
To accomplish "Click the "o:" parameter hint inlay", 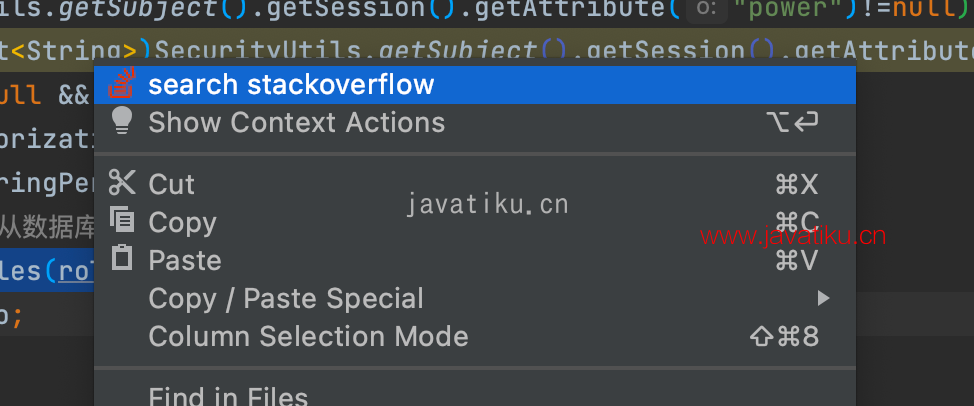I will (706, 9).
